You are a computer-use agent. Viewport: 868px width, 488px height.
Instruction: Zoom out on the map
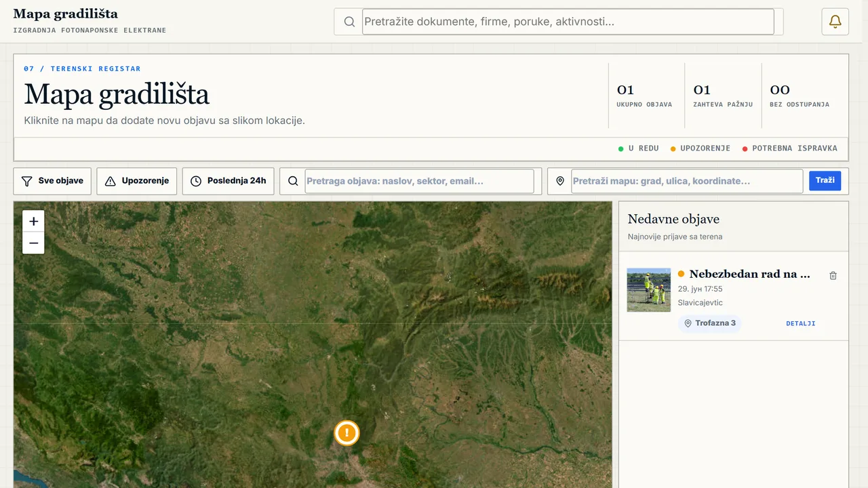point(33,243)
